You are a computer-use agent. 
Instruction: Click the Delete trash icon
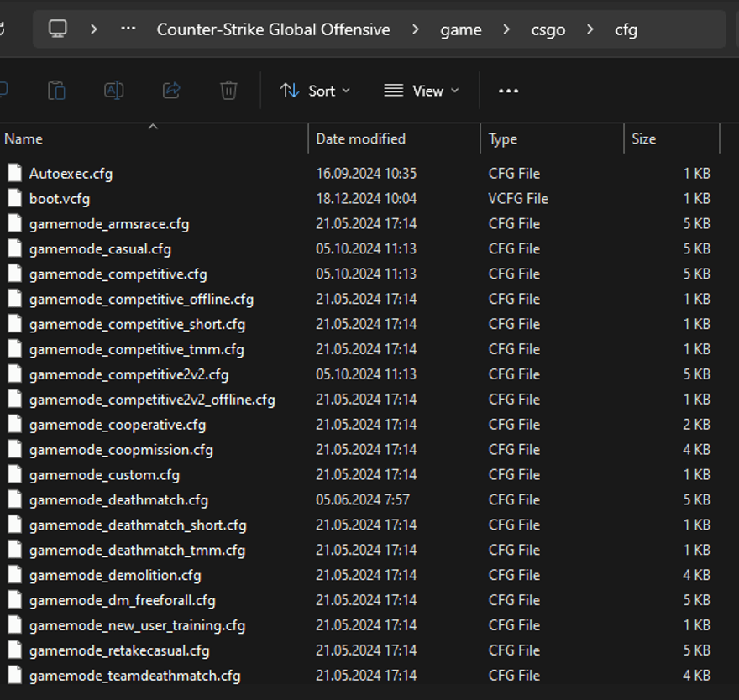pos(228,91)
